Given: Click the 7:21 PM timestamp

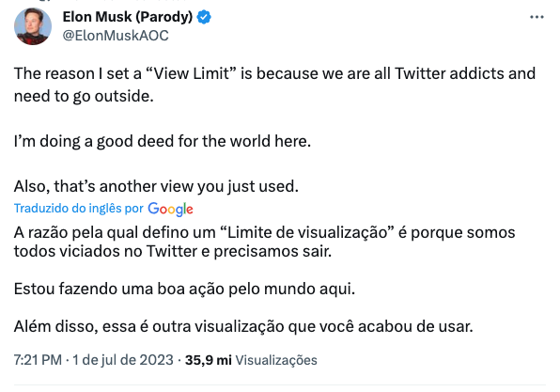Looking at the screenshot, I should [x=38, y=360].
